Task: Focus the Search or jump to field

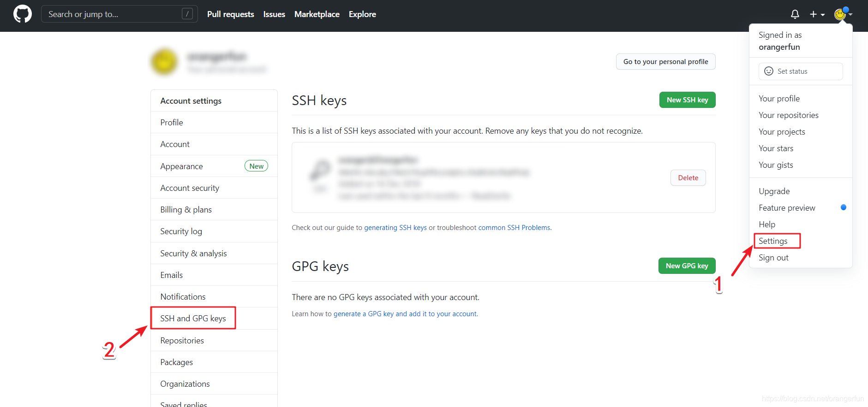Action: click(x=120, y=14)
